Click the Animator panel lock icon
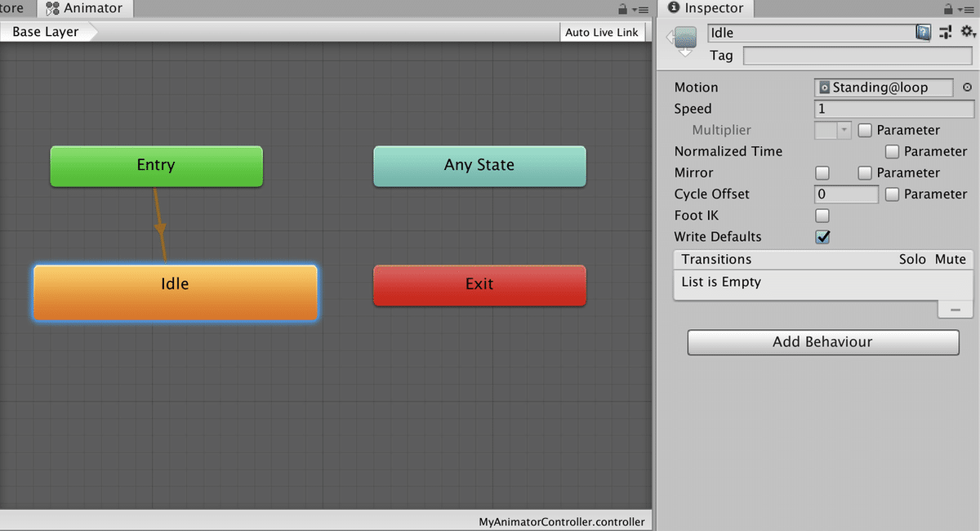The image size is (980, 531). coord(623,9)
